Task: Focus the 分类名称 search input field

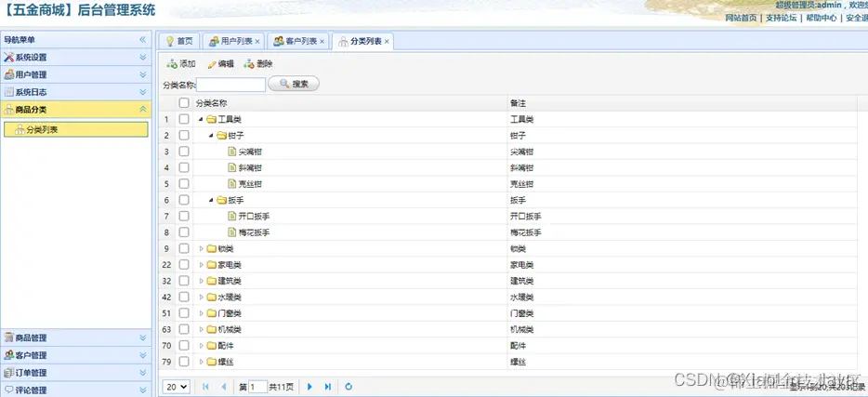Action: 230,85
